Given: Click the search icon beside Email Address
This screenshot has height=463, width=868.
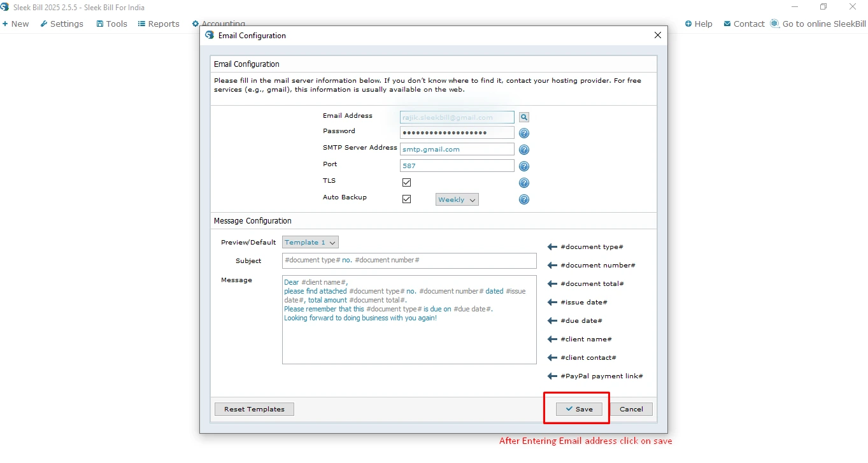Looking at the screenshot, I should [523, 117].
